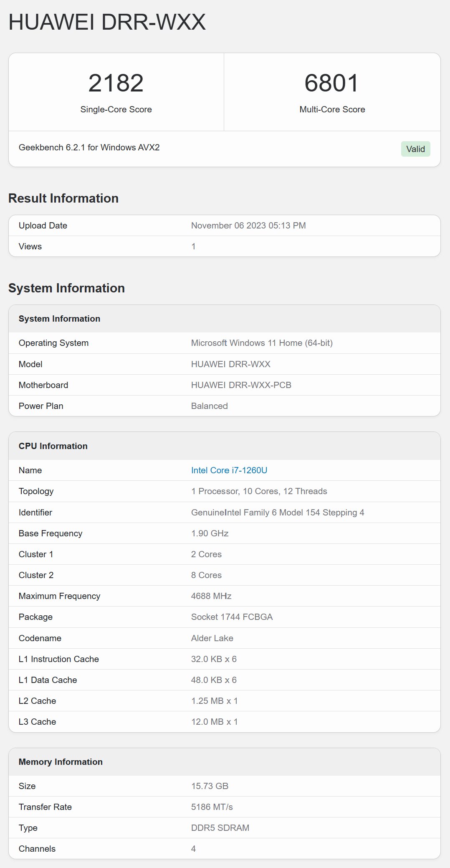The height and width of the screenshot is (868, 450).
Task: Select the 6801 multi-core score
Action: tap(332, 83)
